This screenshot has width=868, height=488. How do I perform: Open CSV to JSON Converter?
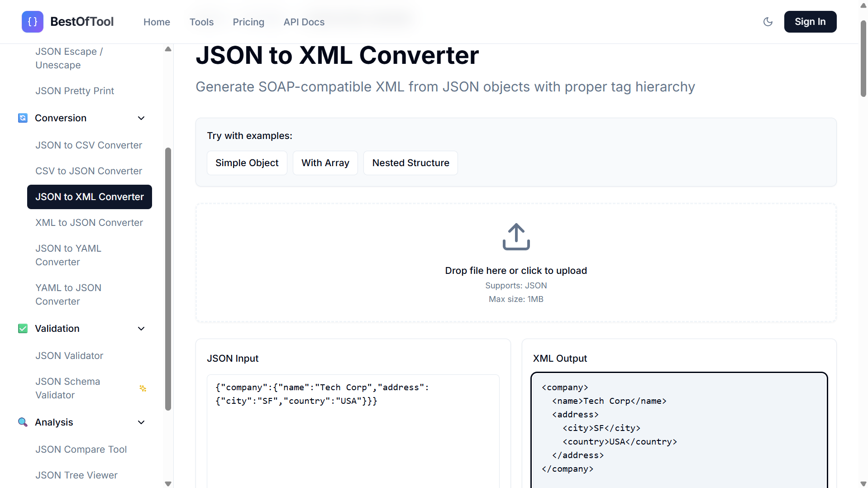pyautogui.click(x=89, y=171)
